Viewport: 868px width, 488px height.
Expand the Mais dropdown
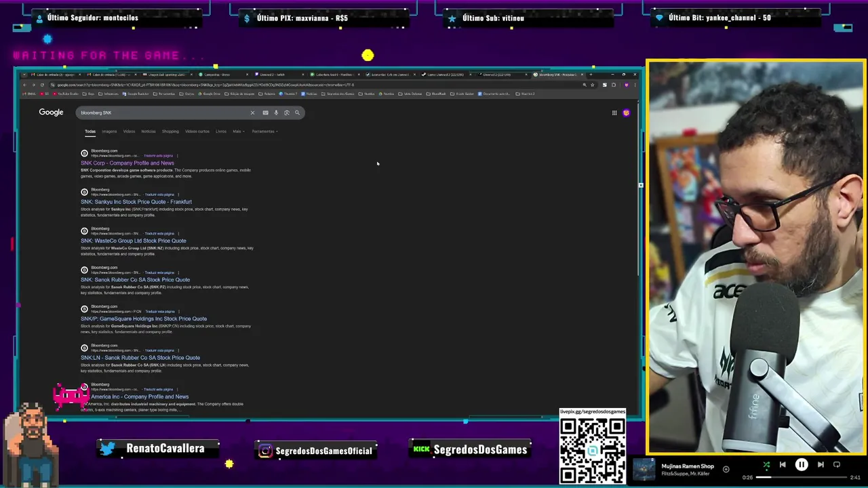point(237,131)
